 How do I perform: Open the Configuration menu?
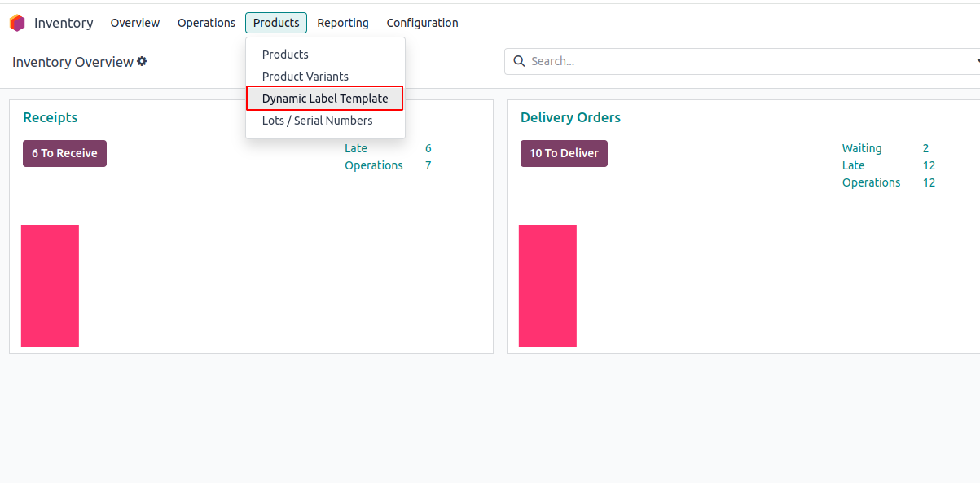(x=422, y=23)
